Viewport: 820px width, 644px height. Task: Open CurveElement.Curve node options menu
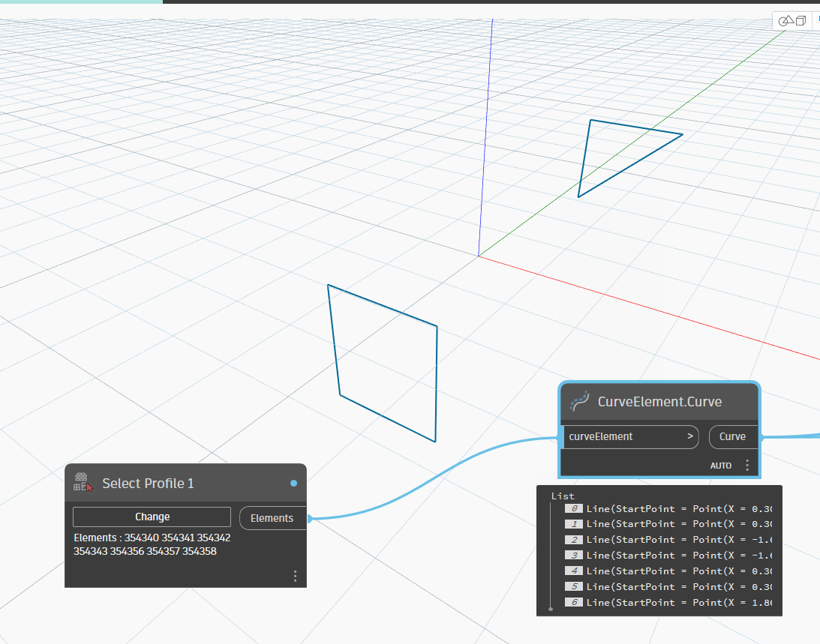click(x=747, y=466)
